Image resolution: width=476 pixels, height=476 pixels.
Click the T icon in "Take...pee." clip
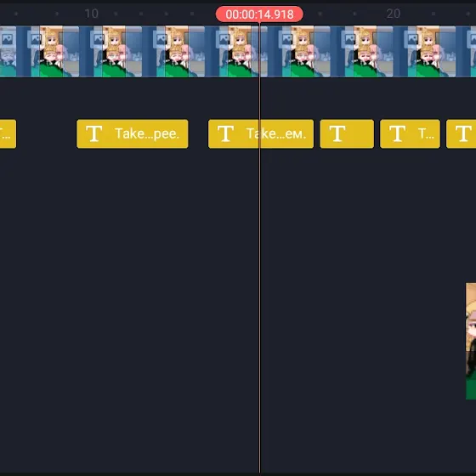point(93,133)
